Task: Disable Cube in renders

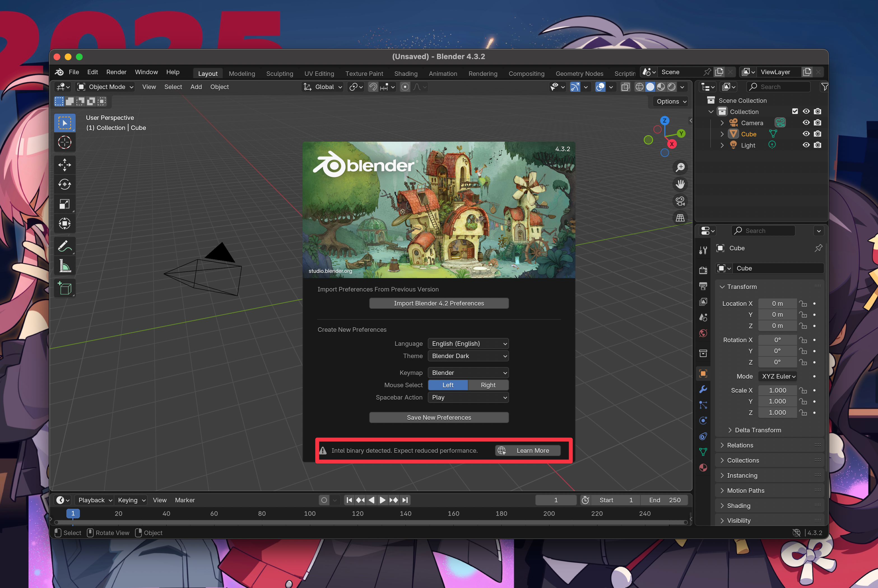Action: (x=817, y=134)
